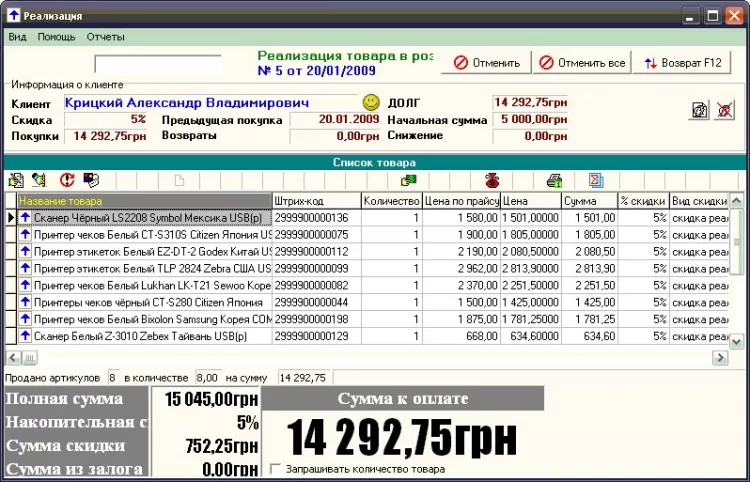Click the second toolbar icon with pencil and sheet

(39, 180)
